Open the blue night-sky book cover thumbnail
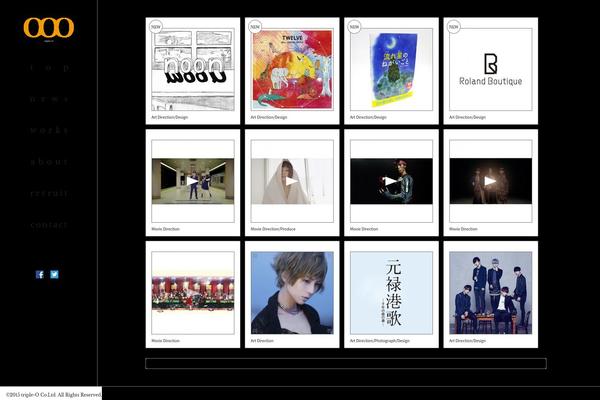 (x=391, y=70)
